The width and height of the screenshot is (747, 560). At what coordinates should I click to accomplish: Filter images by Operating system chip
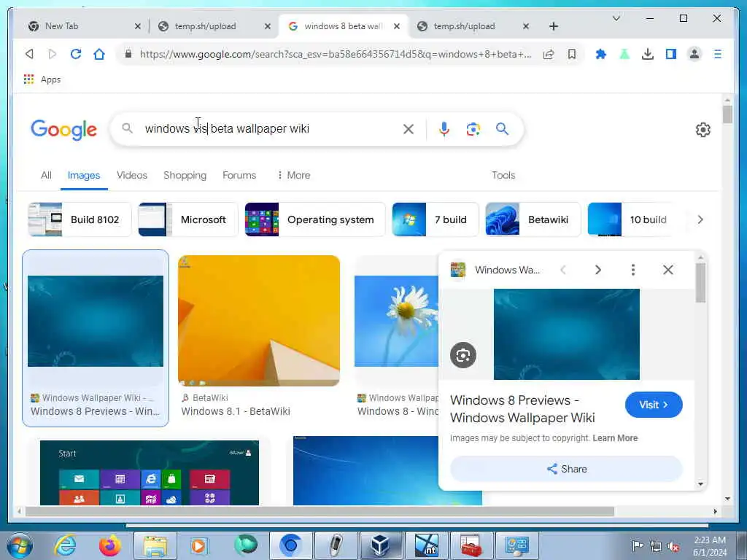pyautogui.click(x=315, y=219)
